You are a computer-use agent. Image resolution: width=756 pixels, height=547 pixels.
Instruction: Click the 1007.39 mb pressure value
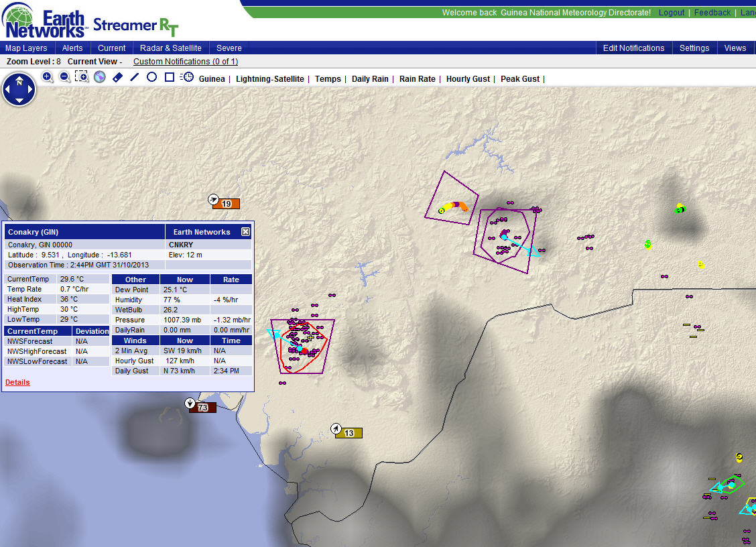pyautogui.click(x=182, y=320)
